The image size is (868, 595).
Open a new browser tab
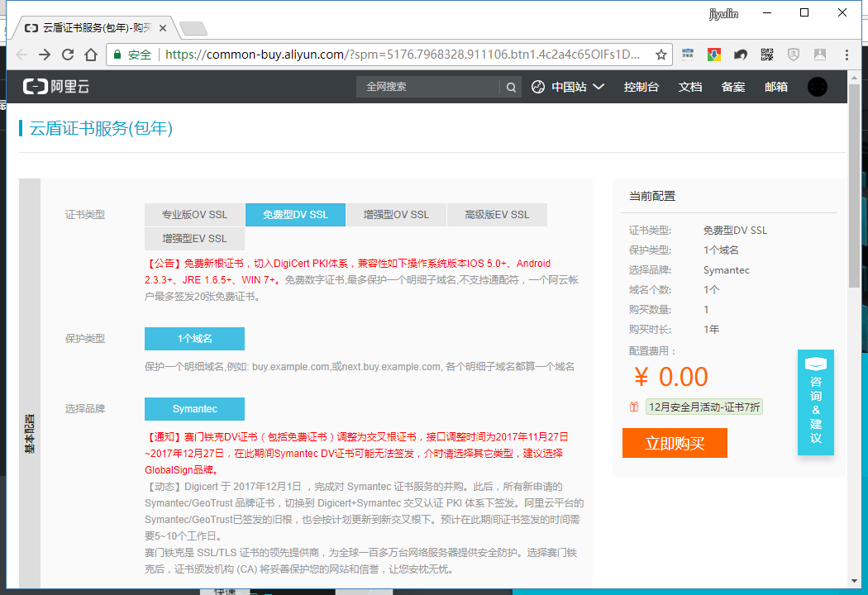click(x=193, y=28)
